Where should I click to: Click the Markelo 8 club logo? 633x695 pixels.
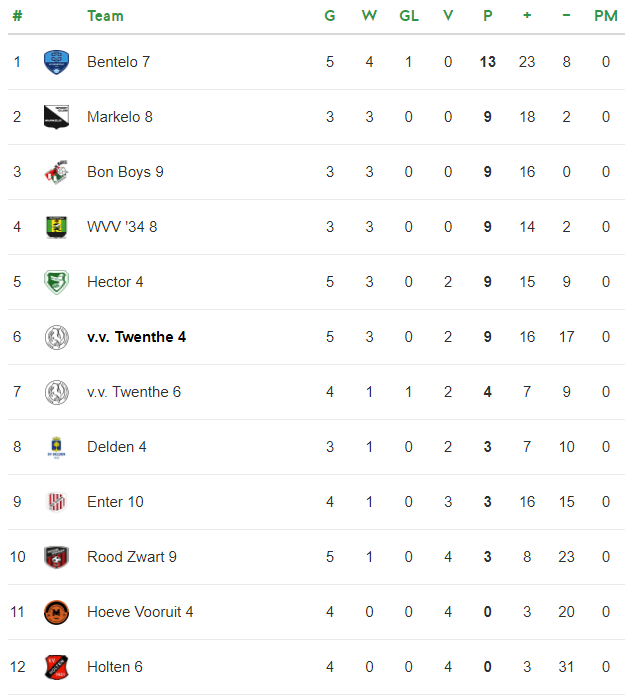point(56,117)
